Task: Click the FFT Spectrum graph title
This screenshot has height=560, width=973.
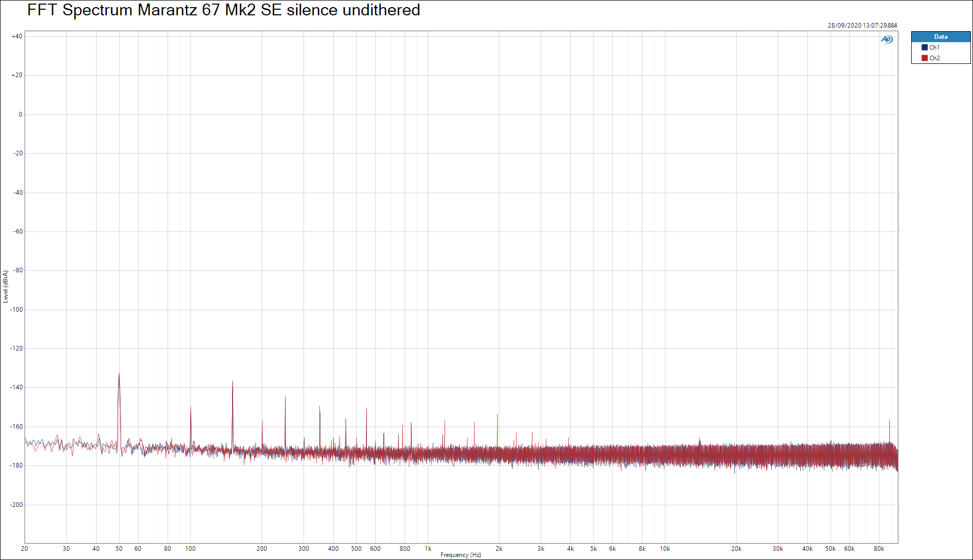Action: [223, 10]
